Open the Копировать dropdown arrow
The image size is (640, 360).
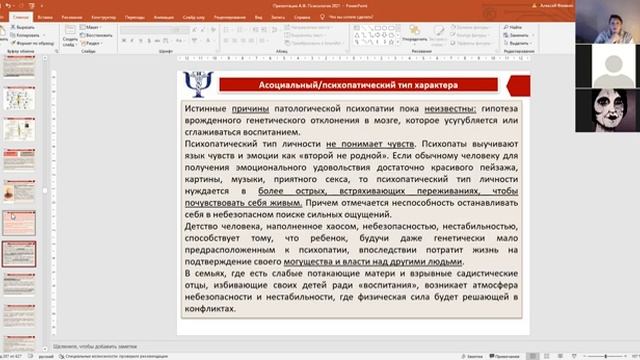[44, 35]
